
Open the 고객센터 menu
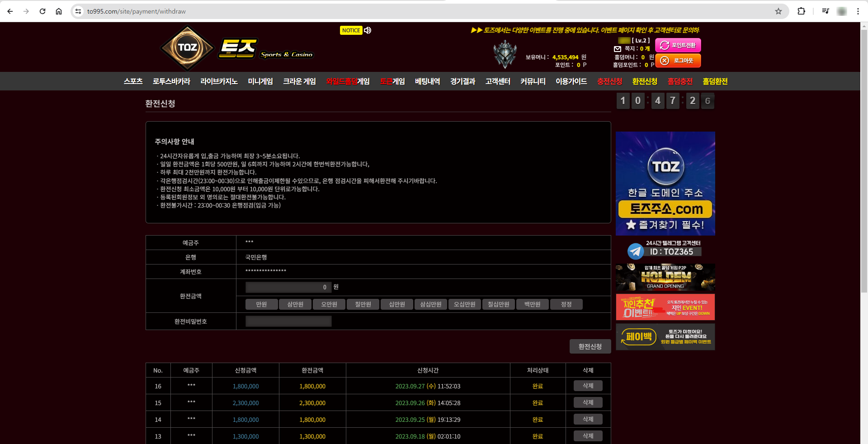[x=498, y=81]
